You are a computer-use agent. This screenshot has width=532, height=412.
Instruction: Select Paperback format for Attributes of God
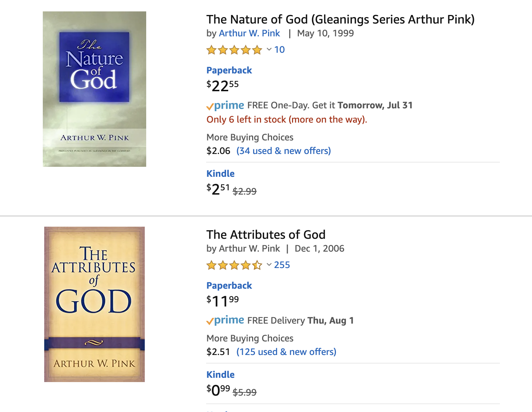click(x=229, y=285)
